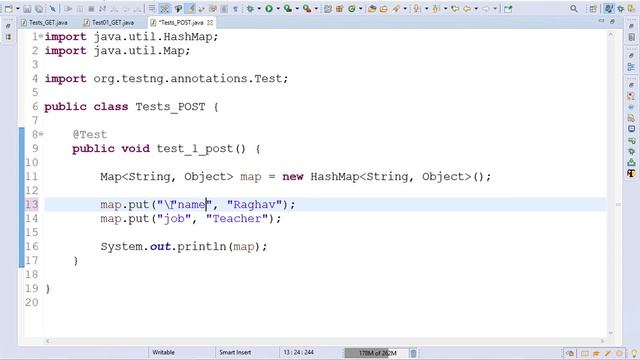Click the vertical scrollbar of editor
Image resolution: width=640 pixels, height=360 pixels.
[611, 184]
